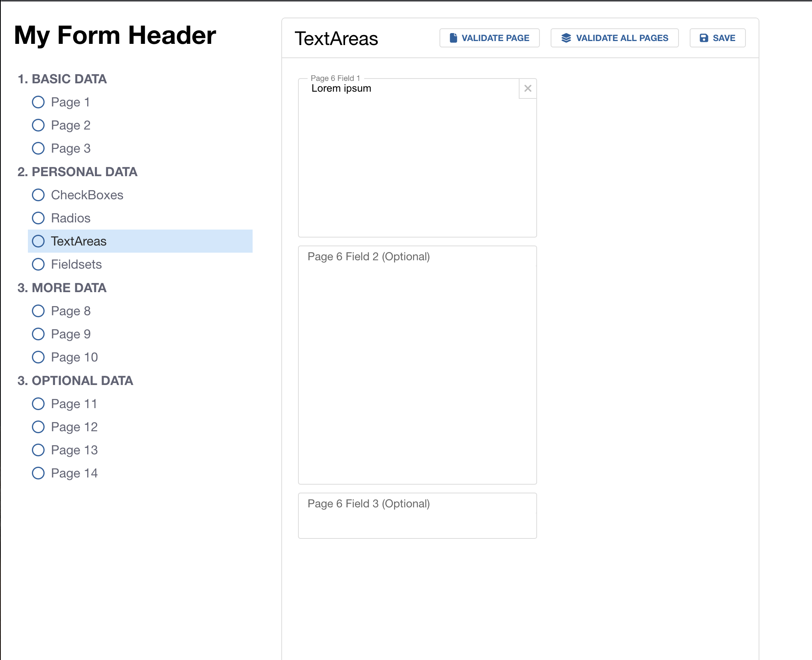This screenshot has width=812, height=660.
Task: Navigate to the Radios page
Action: (x=140, y=218)
